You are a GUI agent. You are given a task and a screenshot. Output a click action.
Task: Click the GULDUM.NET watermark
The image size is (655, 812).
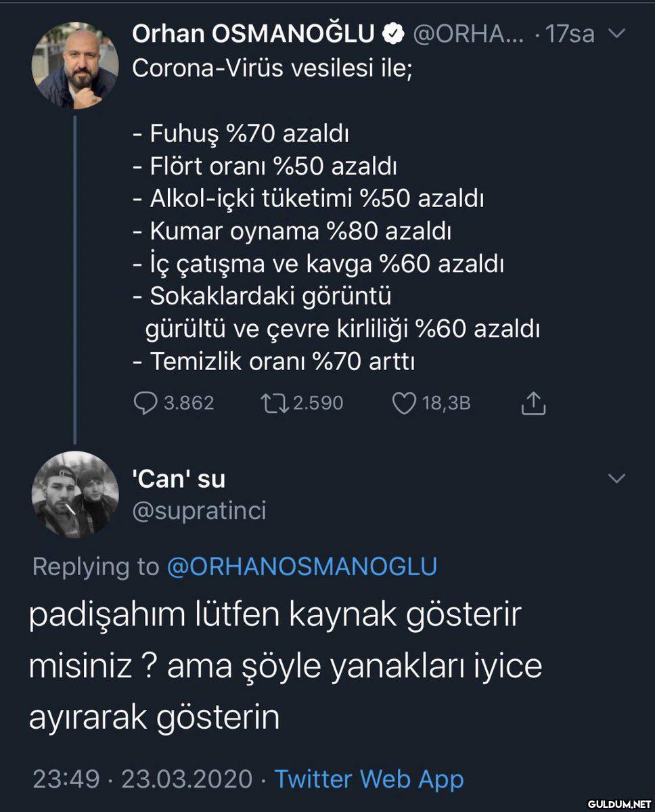[x=618, y=803]
